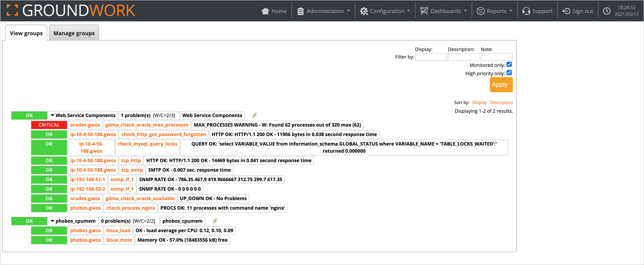The height and width of the screenshot is (265, 644).
Task: Open ip-10-4-50-188.gwos host on the tcp_smtp row
Action: tap(93, 170)
